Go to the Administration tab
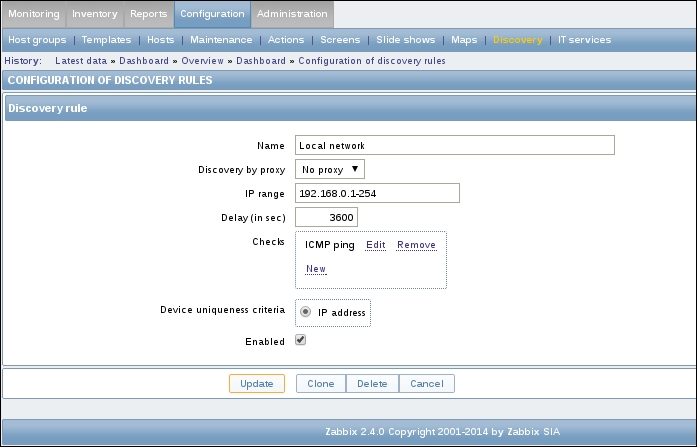 pyautogui.click(x=292, y=14)
